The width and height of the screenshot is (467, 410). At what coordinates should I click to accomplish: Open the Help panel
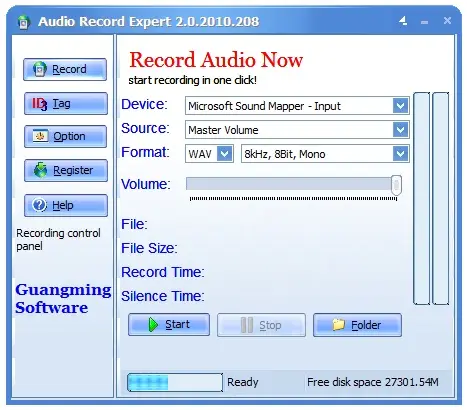[66, 205]
